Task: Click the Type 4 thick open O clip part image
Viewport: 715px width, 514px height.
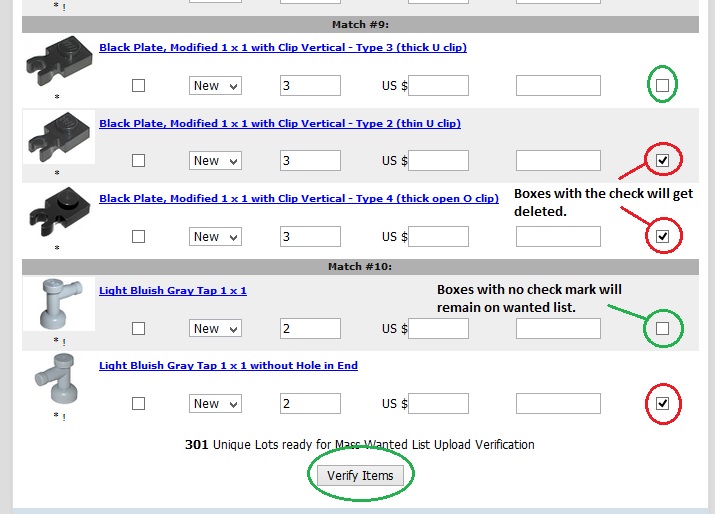Action: [59, 212]
